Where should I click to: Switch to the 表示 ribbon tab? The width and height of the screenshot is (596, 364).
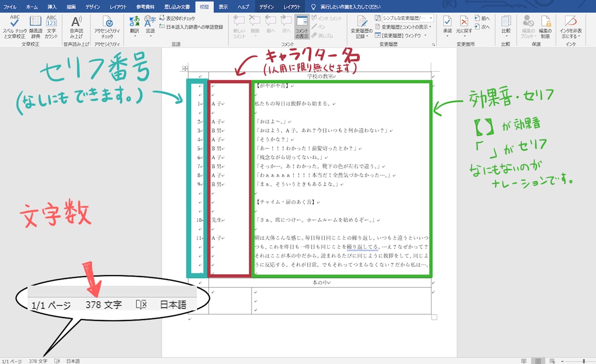click(x=223, y=7)
